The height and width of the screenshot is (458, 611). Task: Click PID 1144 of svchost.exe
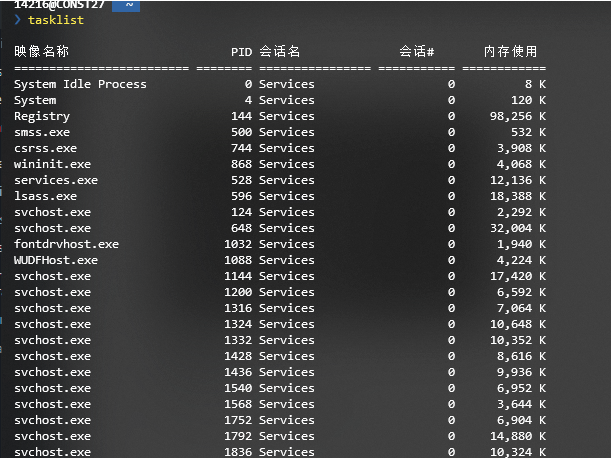pos(238,276)
